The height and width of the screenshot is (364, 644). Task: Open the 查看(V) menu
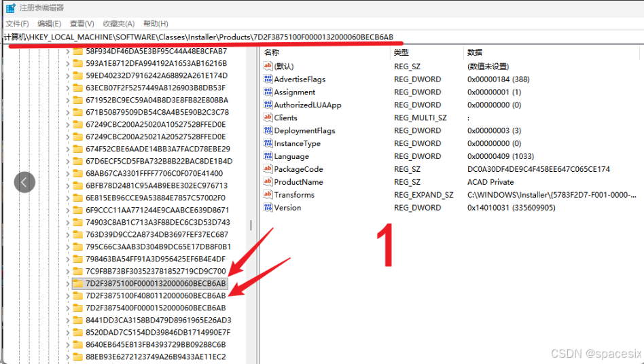click(82, 24)
